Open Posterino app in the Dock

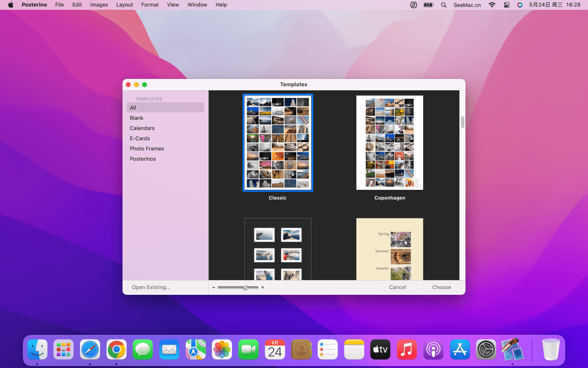pos(512,350)
